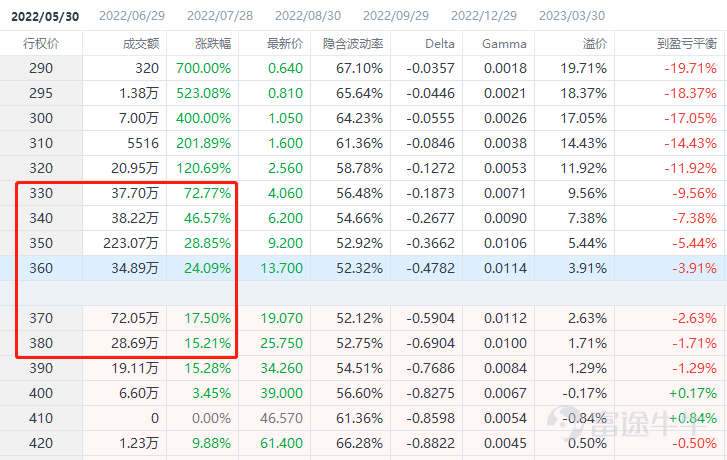The width and height of the screenshot is (727, 460).
Task: Click Delta value -0.0357
Action: pos(431,68)
